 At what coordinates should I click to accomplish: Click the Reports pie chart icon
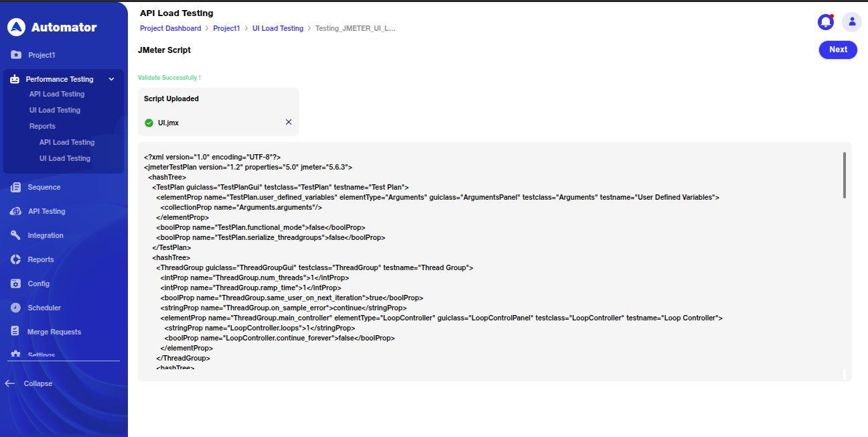click(16, 260)
